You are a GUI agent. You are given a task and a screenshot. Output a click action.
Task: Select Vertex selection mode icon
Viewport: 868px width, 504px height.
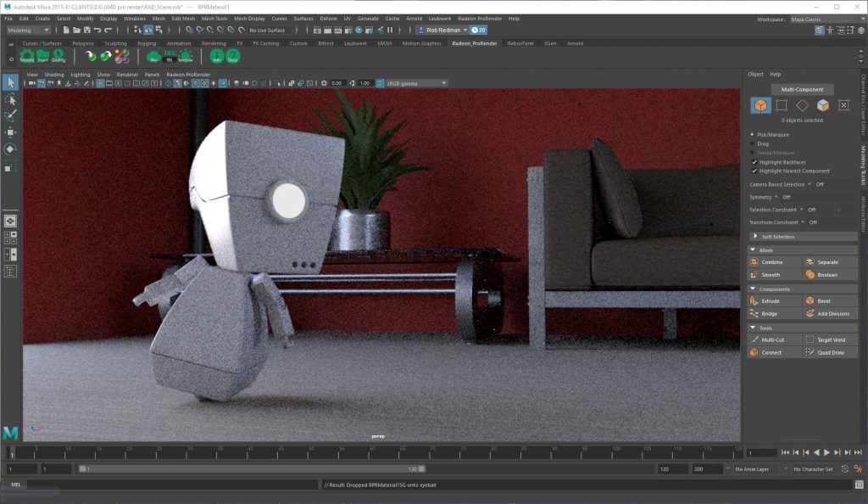tap(781, 105)
